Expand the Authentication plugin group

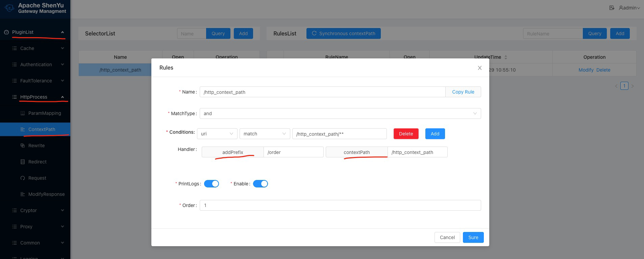36,64
